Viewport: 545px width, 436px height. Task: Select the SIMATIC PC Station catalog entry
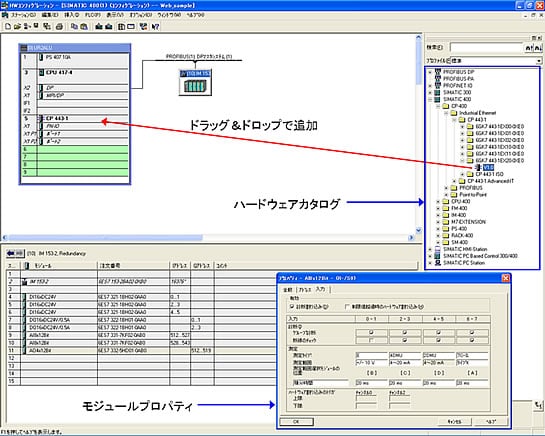tap(464, 263)
